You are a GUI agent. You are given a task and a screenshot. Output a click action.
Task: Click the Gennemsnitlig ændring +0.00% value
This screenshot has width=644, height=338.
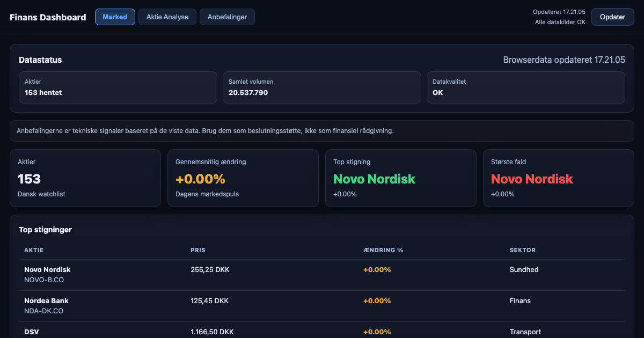[x=200, y=179]
